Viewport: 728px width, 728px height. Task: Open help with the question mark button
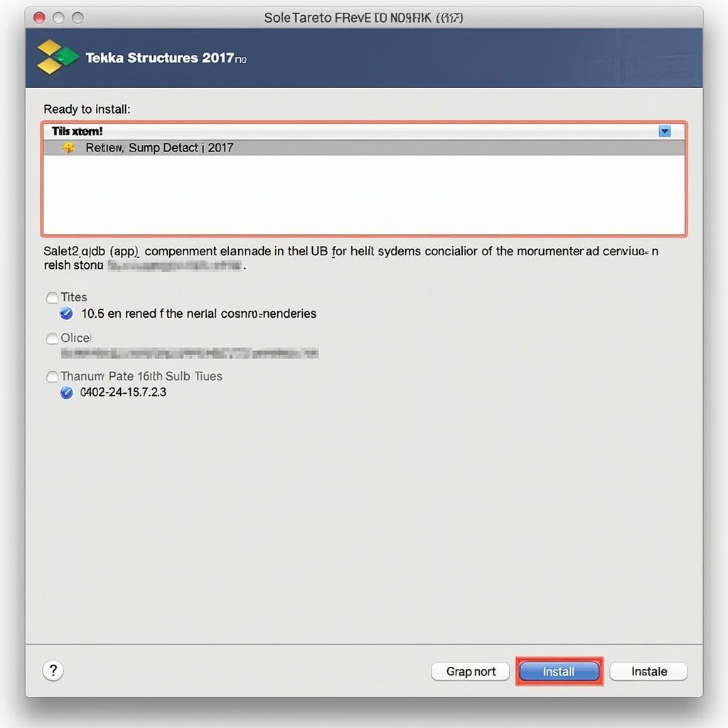click(x=53, y=670)
